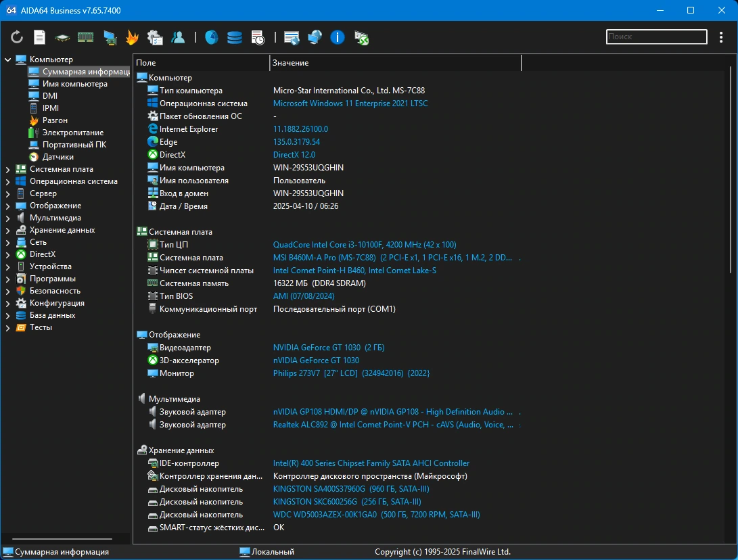Click the Дата / Время value 2025-04-10
738x560 pixels.
306,206
